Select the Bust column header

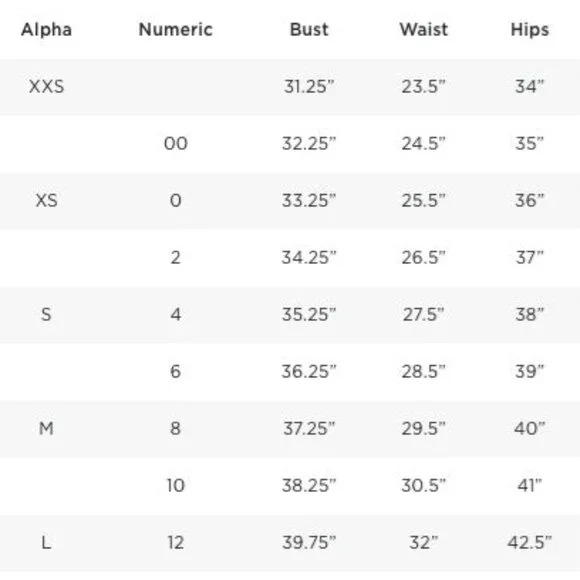309,30
